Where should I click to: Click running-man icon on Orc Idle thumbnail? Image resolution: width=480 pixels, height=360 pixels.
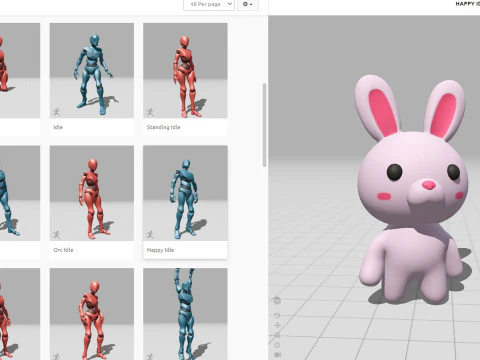pyautogui.click(x=56, y=235)
